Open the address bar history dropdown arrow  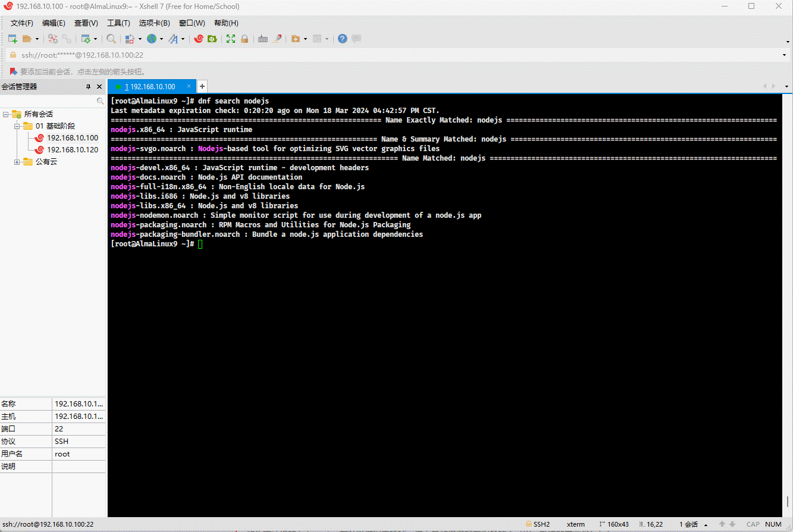tap(784, 55)
